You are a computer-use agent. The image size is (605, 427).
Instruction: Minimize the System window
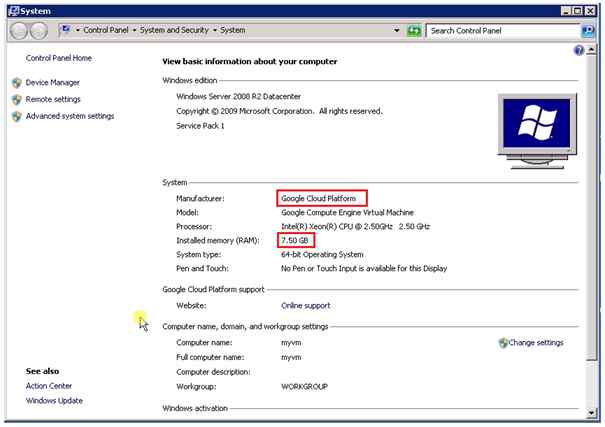566,11
